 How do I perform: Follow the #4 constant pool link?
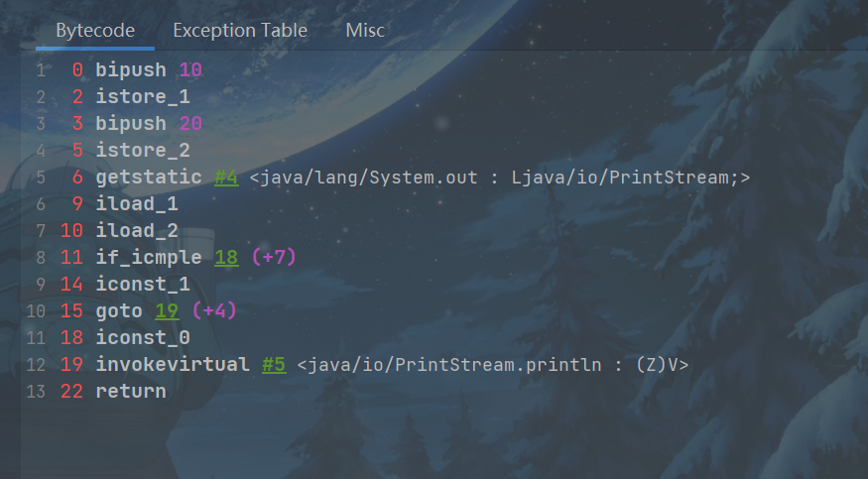click(226, 178)
